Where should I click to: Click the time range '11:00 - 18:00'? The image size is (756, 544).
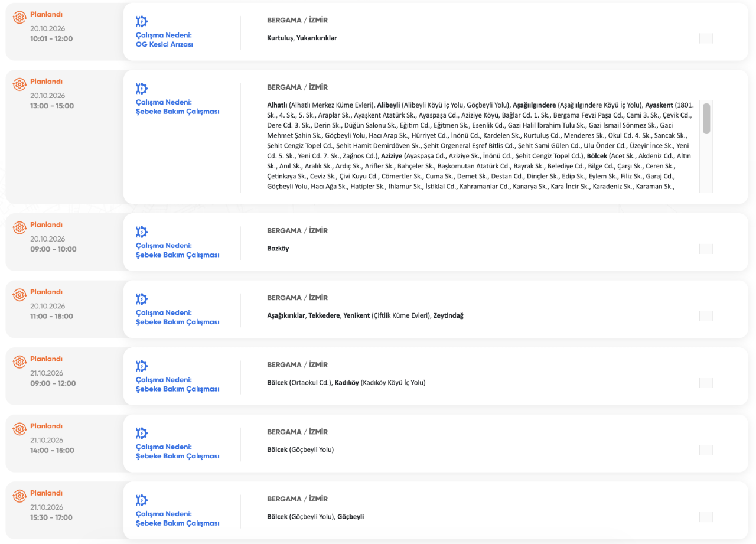[x=52, y=317]
